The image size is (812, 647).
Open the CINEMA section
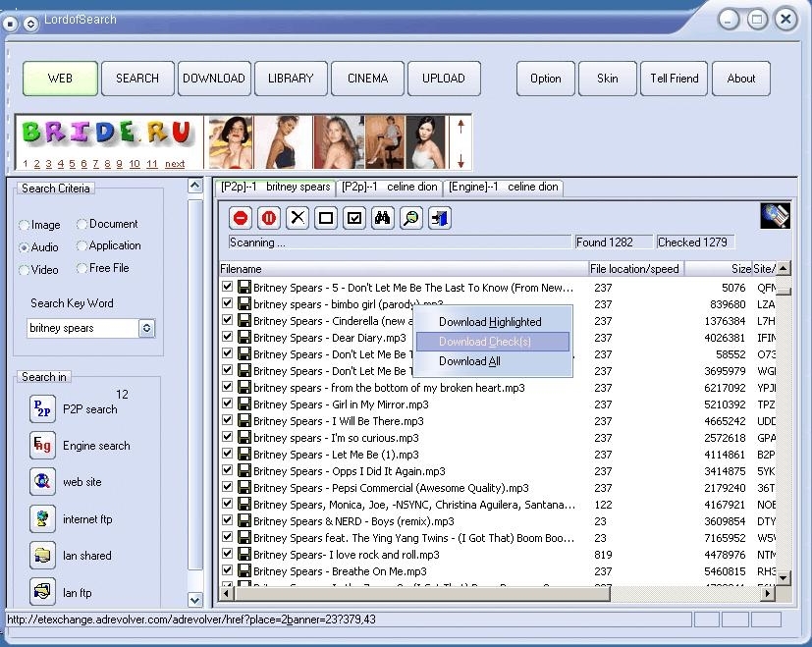pos(367,79)
